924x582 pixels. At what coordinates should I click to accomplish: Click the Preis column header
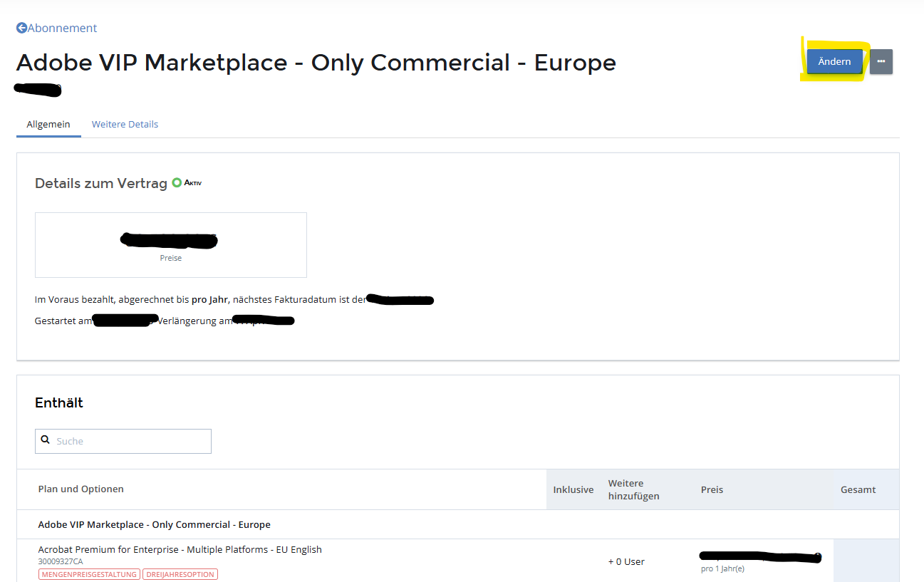point(712,489)
